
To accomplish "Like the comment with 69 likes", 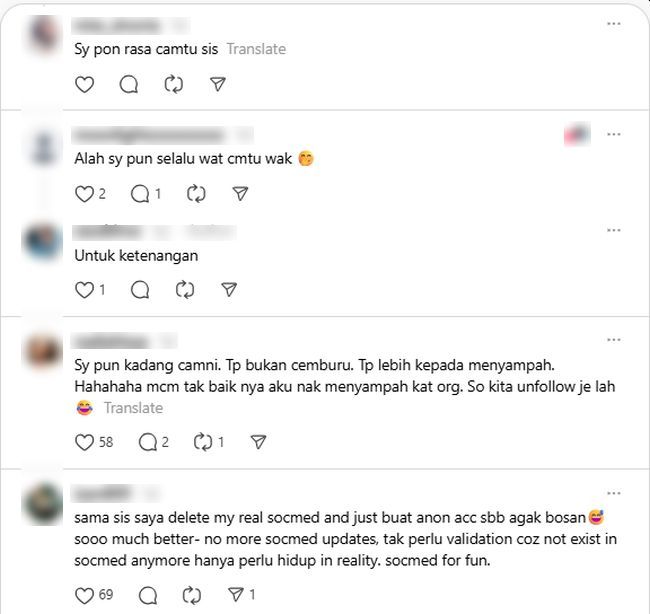I will [x=85, y=595].
